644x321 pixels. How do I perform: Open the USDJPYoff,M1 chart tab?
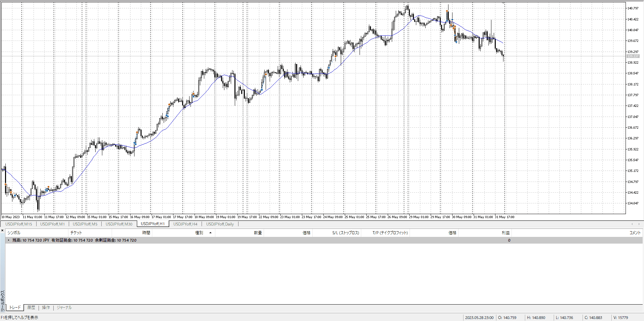(x=52, y=224)
